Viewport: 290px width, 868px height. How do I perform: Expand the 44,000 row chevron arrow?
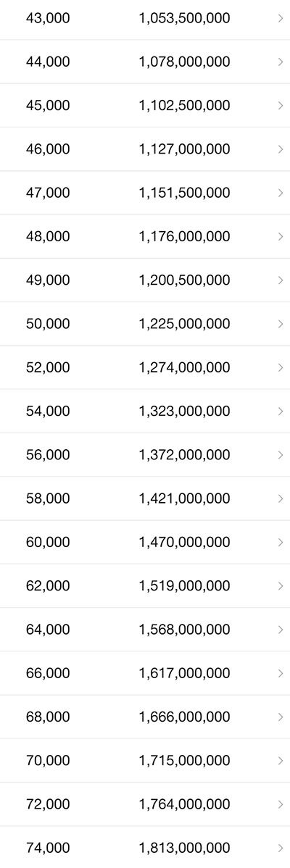(x=281, y=62)
